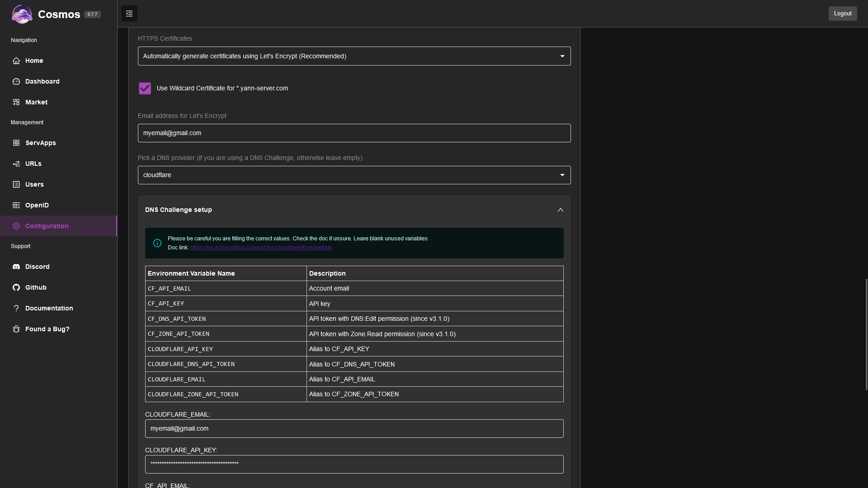
Task: Click the CLOUDFLARE_ZONE_API_TOKEN table cell
Action: pyautogui.click(x=226, y=394)
